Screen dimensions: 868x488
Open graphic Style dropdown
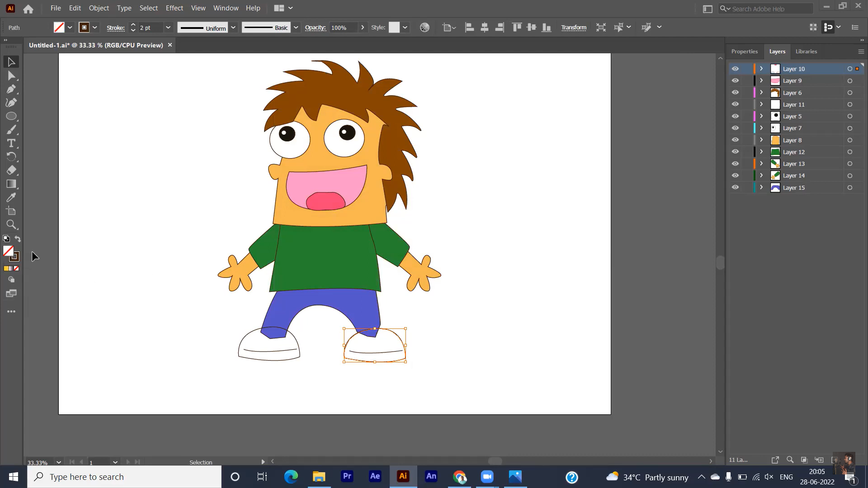point(405,28)
